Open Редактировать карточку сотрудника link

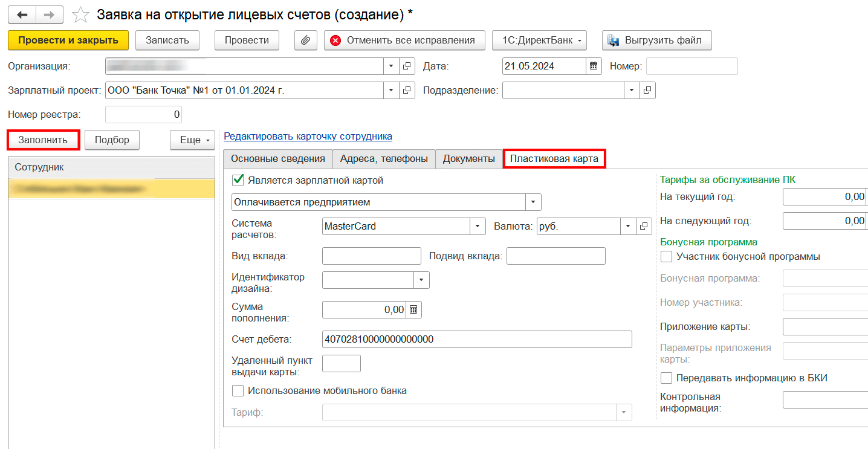[x=308, y=136]
